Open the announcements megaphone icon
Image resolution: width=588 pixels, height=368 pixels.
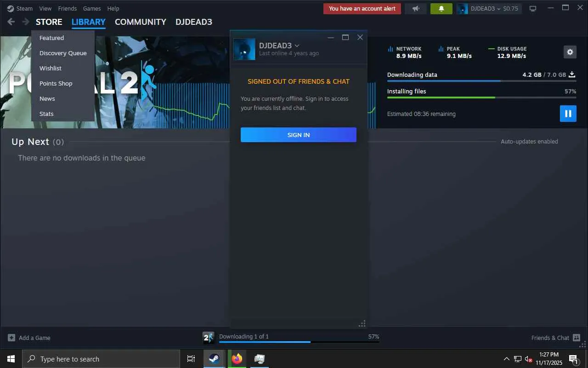pos(416,9)
